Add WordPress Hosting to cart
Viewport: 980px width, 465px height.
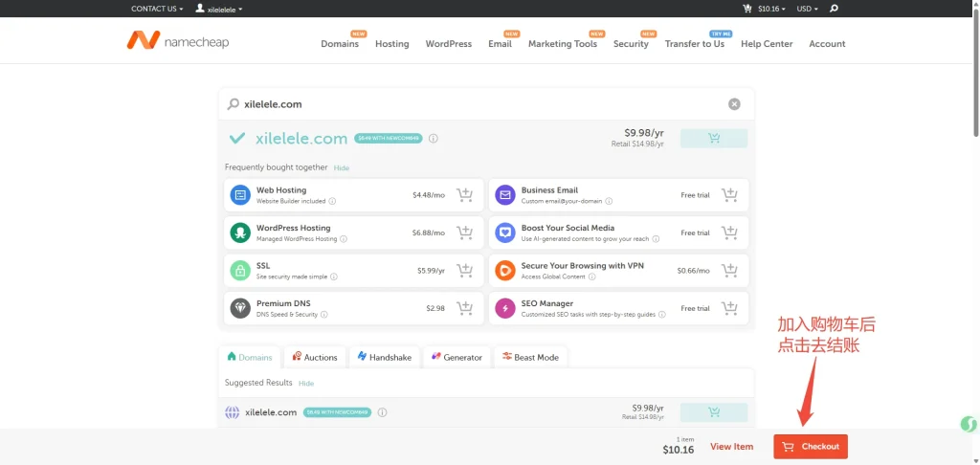click(x=464, y=232)
